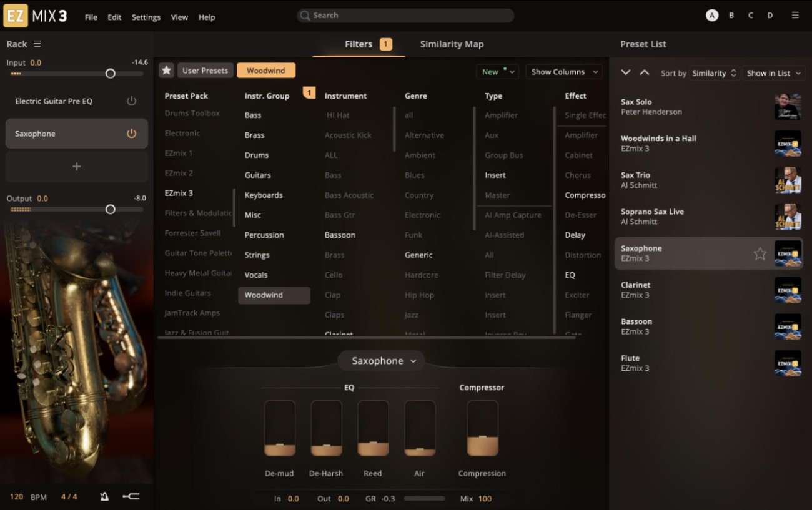Disable the Woodwind filter tag
The image size is (812, 510).
(x=266, y=70)
